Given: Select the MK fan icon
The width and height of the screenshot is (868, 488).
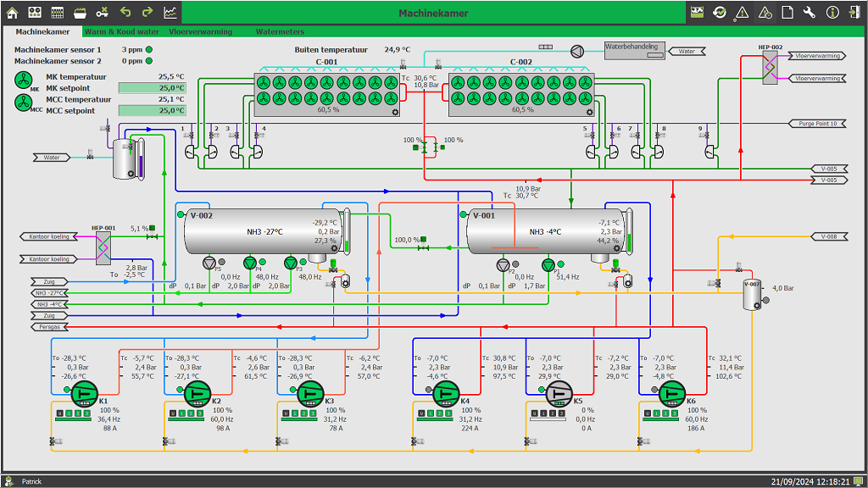Looking at the screenshot, I should click(x=23, y=80).
